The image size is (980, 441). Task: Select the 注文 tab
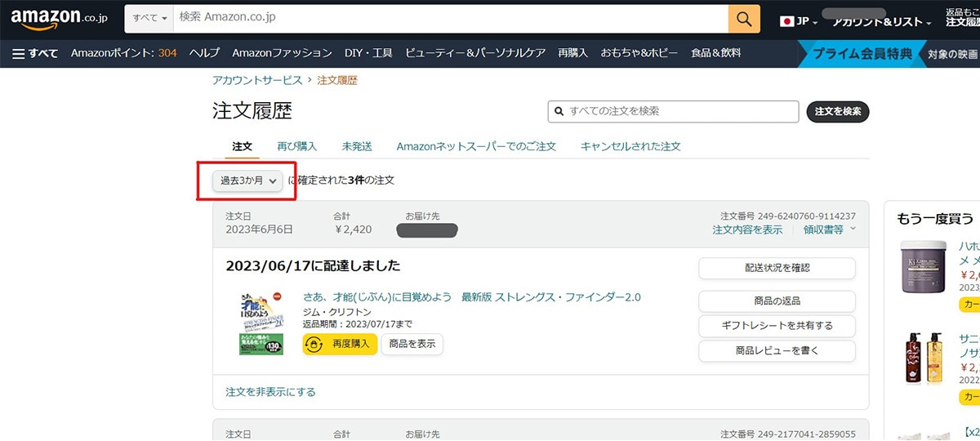pyautogui.click(x=242, y=146)
